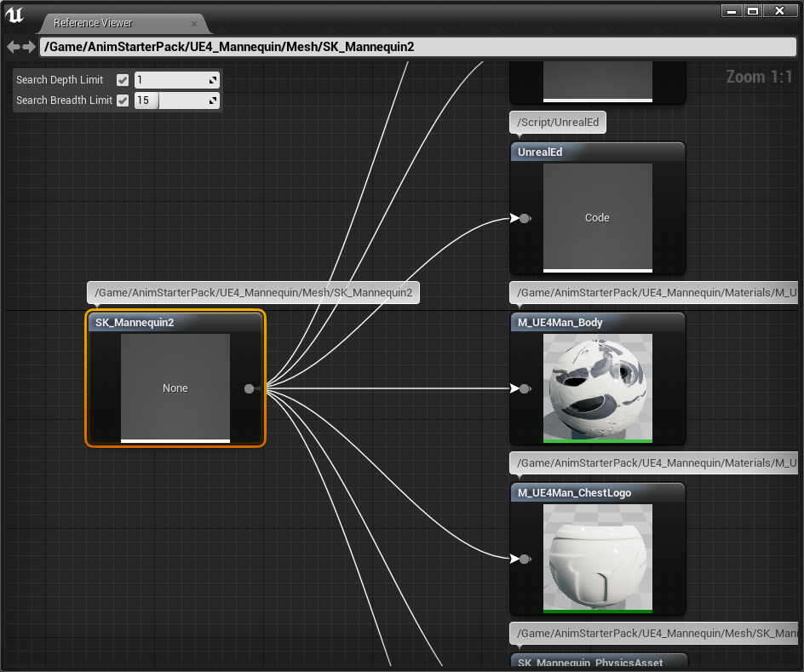
Task: Click the UnrealEd Code thumbnail
Action: (x=597, y=218)
